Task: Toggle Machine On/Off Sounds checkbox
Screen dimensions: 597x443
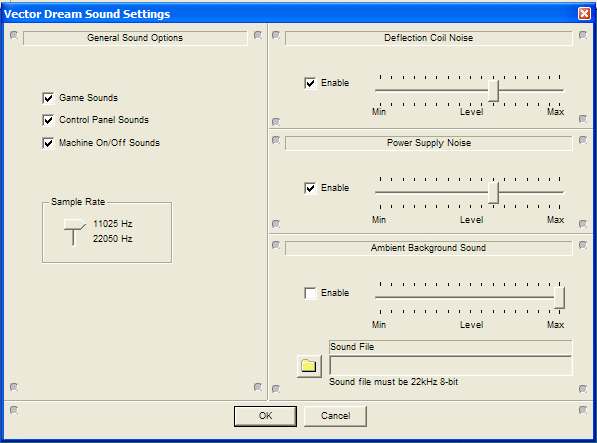Action: pos(48,143)
